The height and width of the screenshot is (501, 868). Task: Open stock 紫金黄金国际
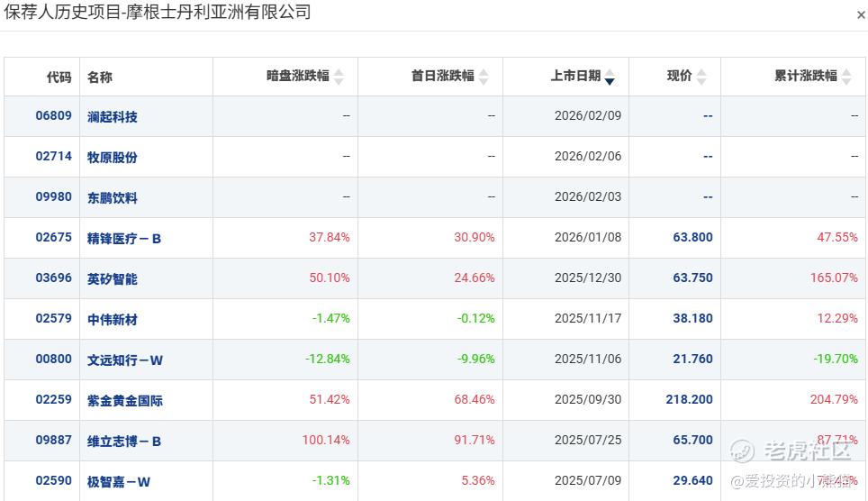click(125, 400)
